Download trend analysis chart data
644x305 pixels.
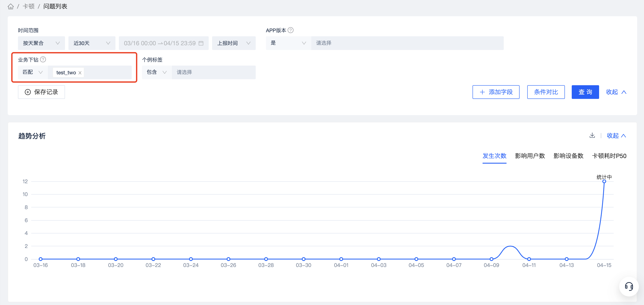592,135
